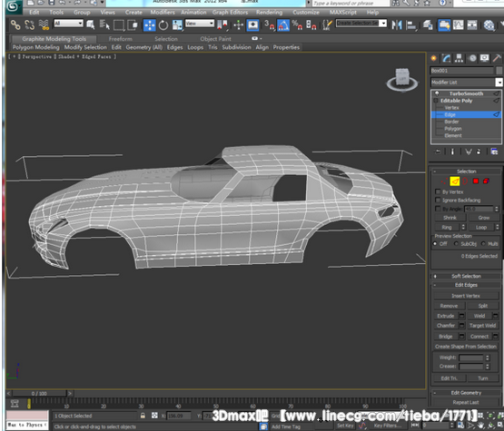504x431 pixels.
Task: Click the Select and Scale icon
Action: (177, 25)
